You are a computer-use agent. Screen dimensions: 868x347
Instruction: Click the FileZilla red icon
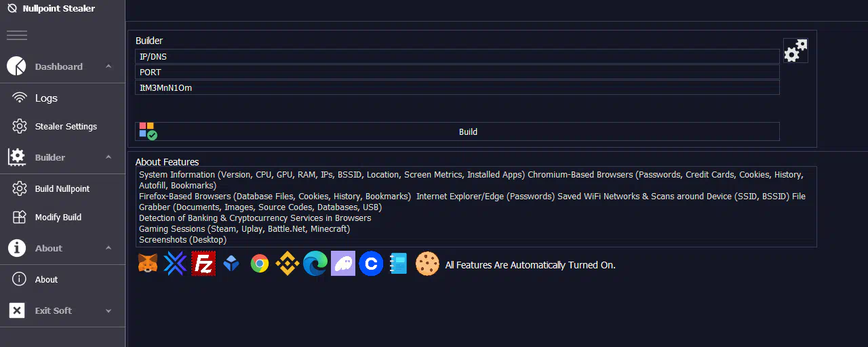203,264
